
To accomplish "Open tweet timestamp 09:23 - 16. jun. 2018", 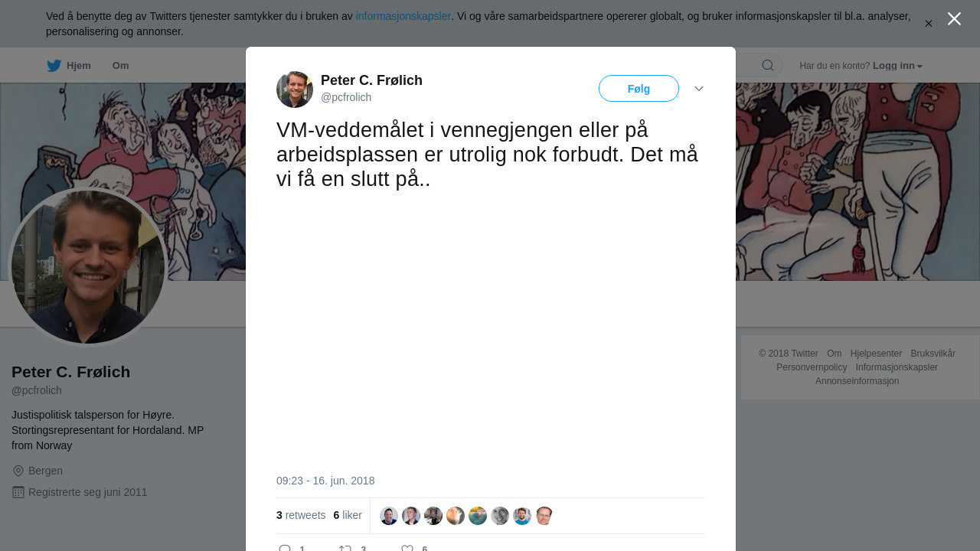I will pyautogui.click(x=325, y=481).
